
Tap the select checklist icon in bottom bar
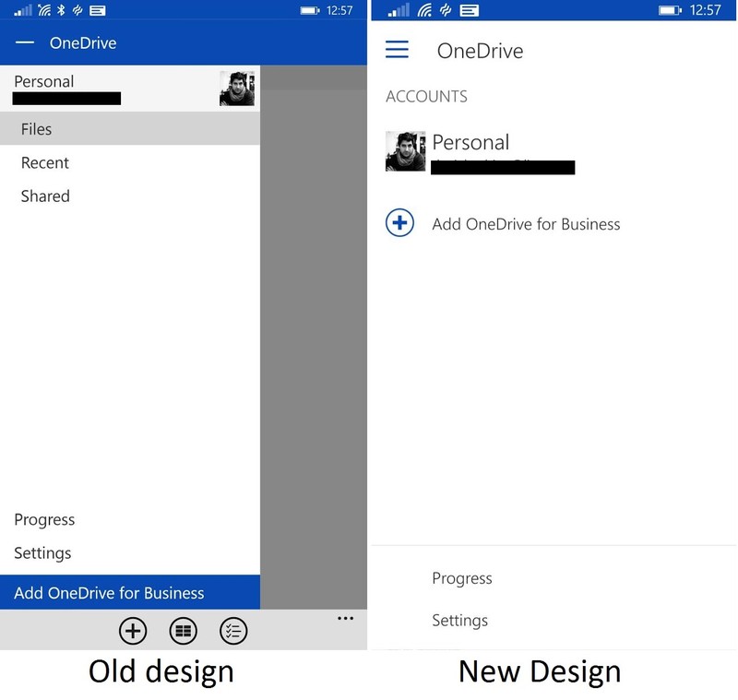pos(233,631)
